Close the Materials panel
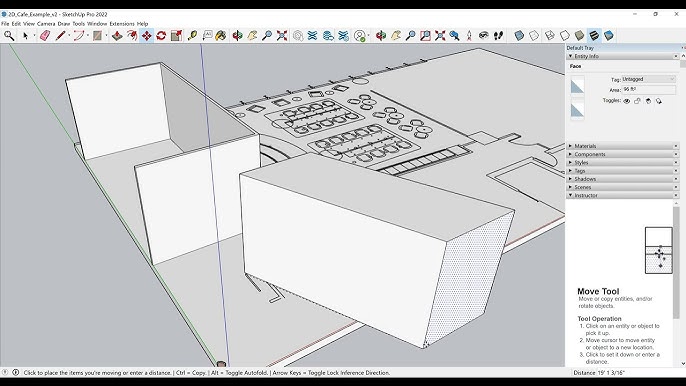The width and height of the screenshot is (686, 386). point(676,146)
